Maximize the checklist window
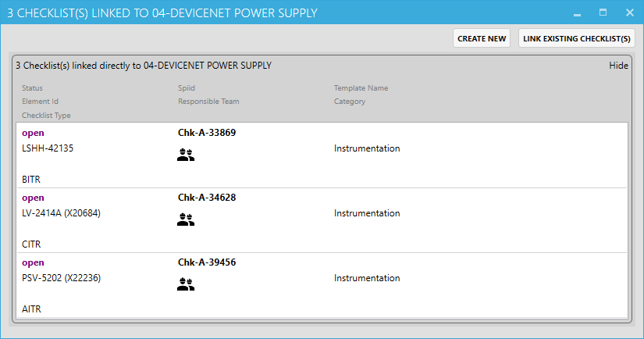Screen dimensions: 644x339 click(x=603, y=12)
